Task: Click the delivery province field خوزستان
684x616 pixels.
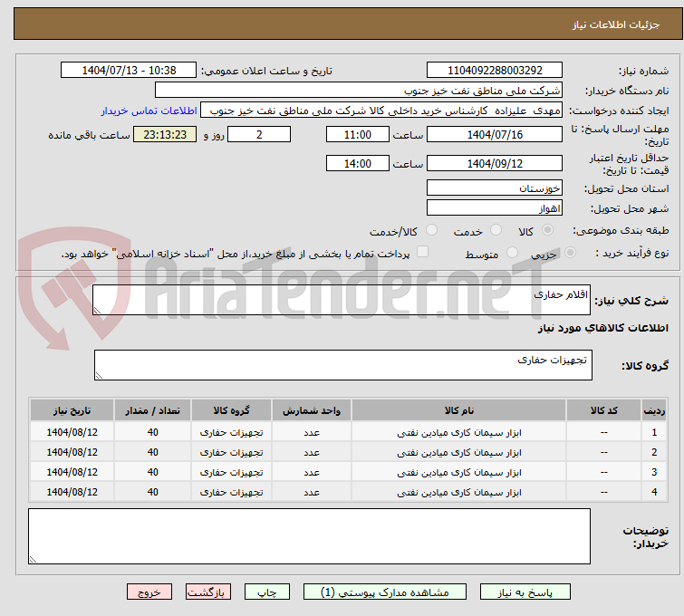Action: (x=495, y=188)
